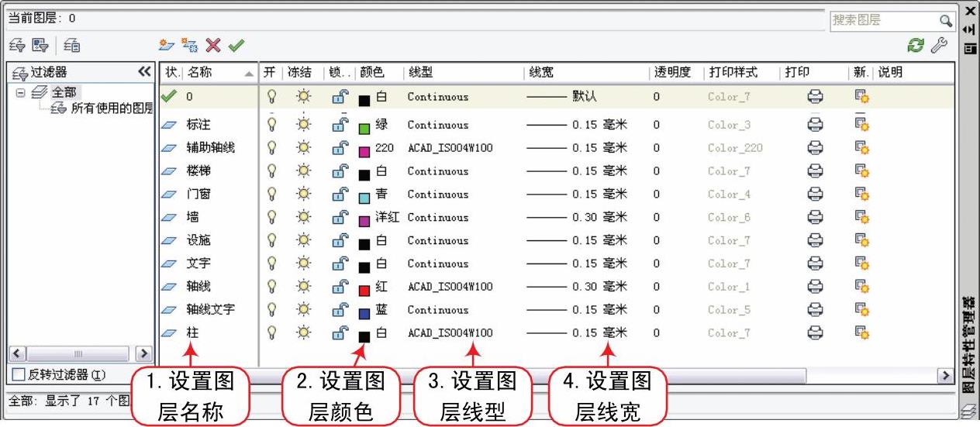Open the 0.30 毫米 lineweight of 墙
The width and height of the screenshot is (980, 427).
pyautogui.click(x=577, y=218)
